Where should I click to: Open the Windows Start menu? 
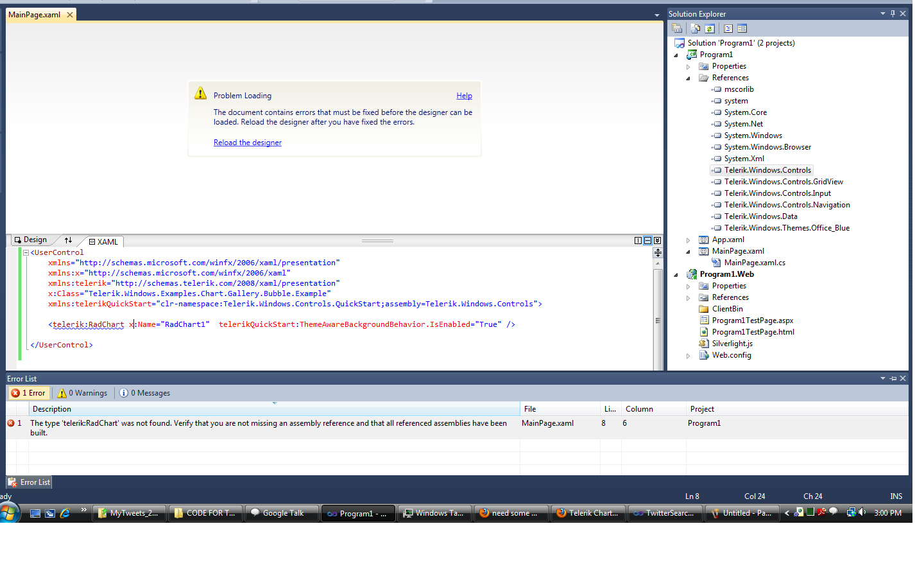(x=9, y=512)
